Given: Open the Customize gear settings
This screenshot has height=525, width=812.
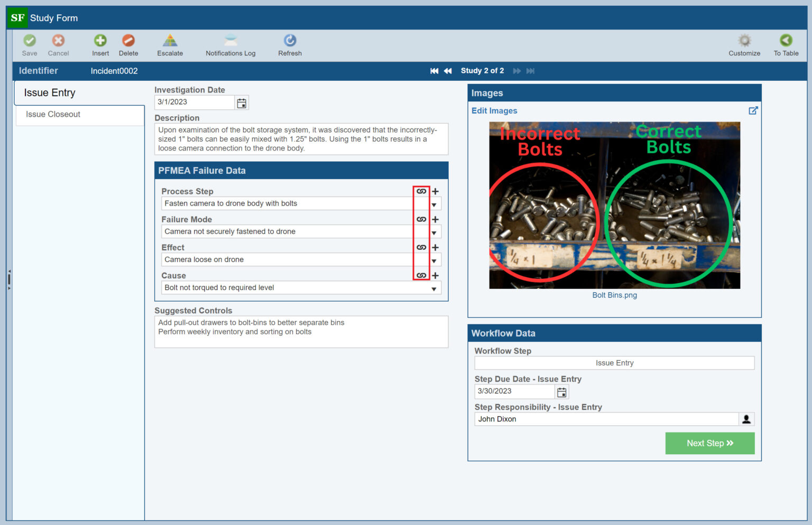Looking at the screenshot, I should point(744,41).
